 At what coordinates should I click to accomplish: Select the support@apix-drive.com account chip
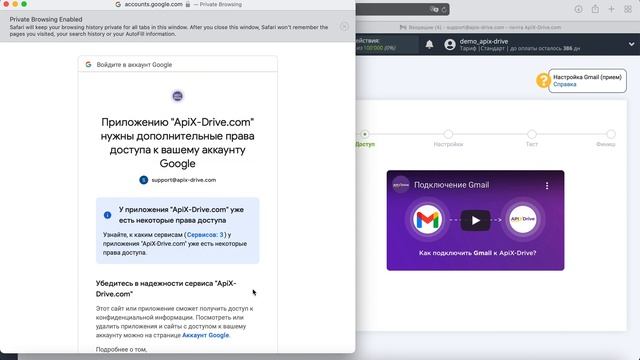(178, 180)
